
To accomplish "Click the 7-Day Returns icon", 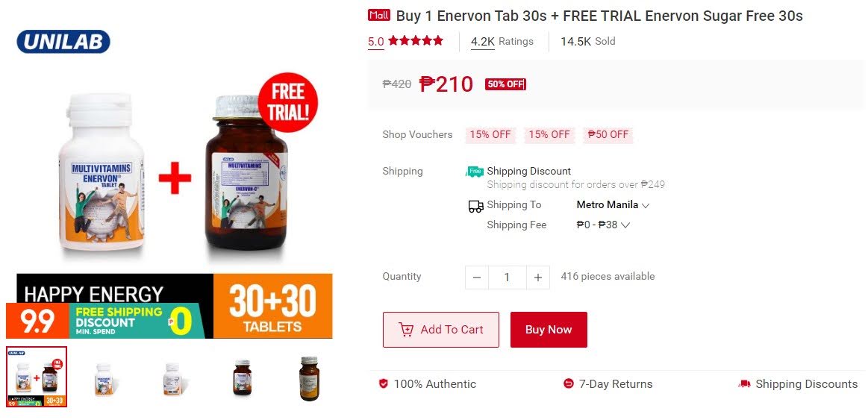I will (x=568, y=383).
